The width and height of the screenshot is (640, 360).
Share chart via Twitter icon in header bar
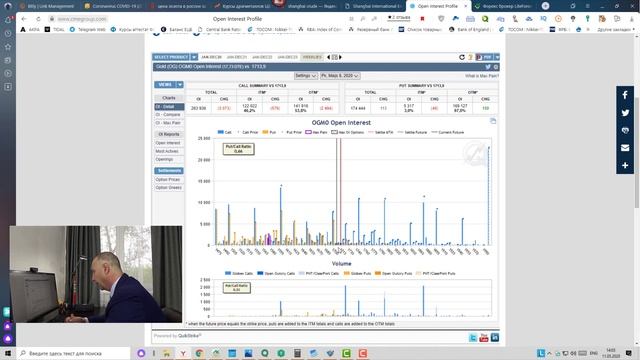click(488, 67)
